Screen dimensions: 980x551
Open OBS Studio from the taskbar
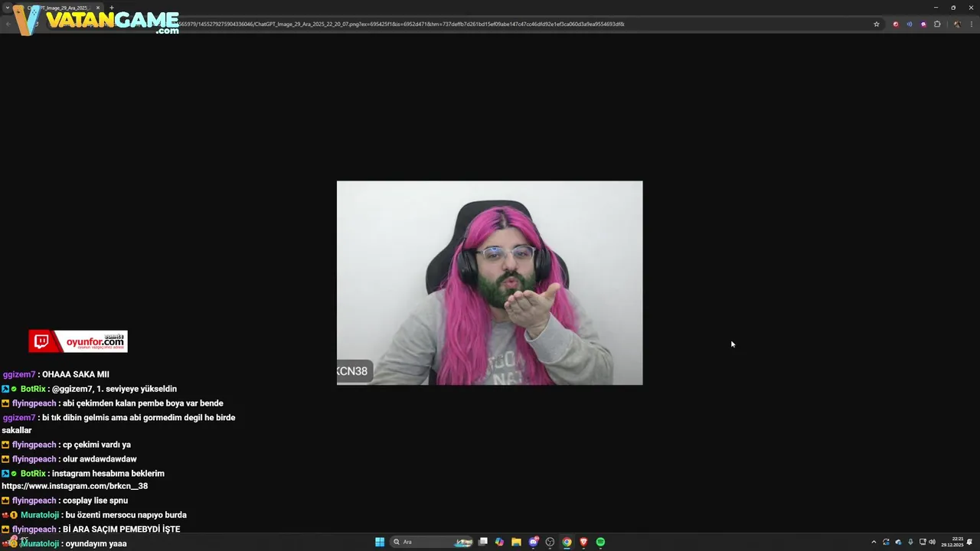tap(550, 542)
